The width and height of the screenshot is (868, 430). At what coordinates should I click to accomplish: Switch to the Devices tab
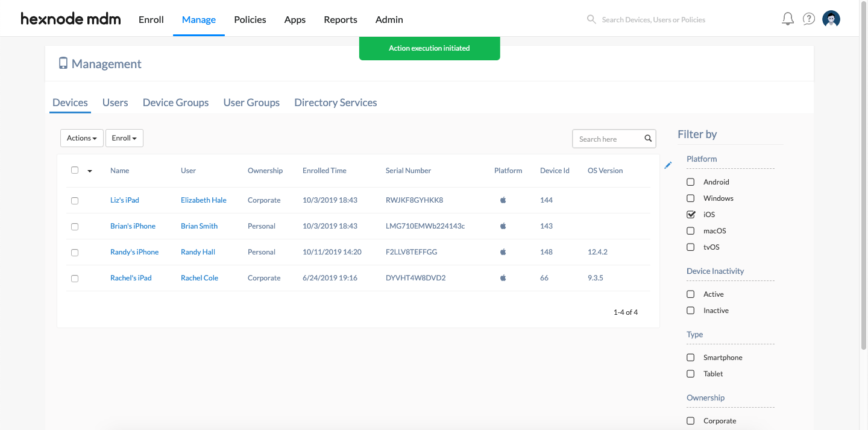(70, 103)
